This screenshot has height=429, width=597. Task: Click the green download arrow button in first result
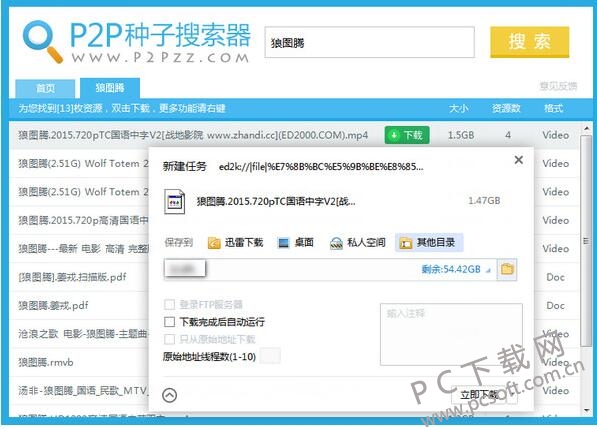click(x=407, y=135)
